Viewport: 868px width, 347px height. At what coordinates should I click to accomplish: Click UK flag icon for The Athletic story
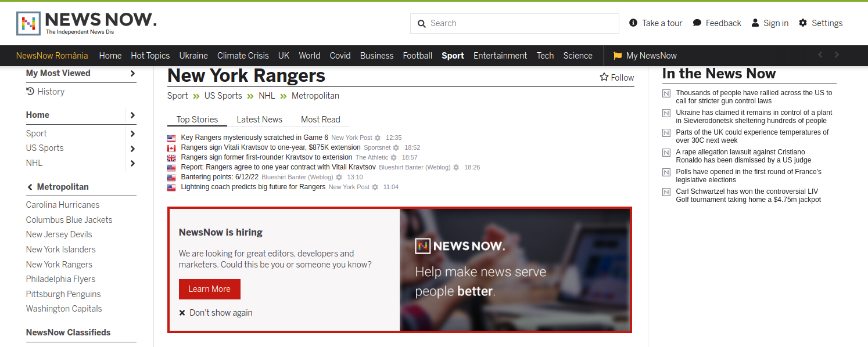(x=171, y=158)
